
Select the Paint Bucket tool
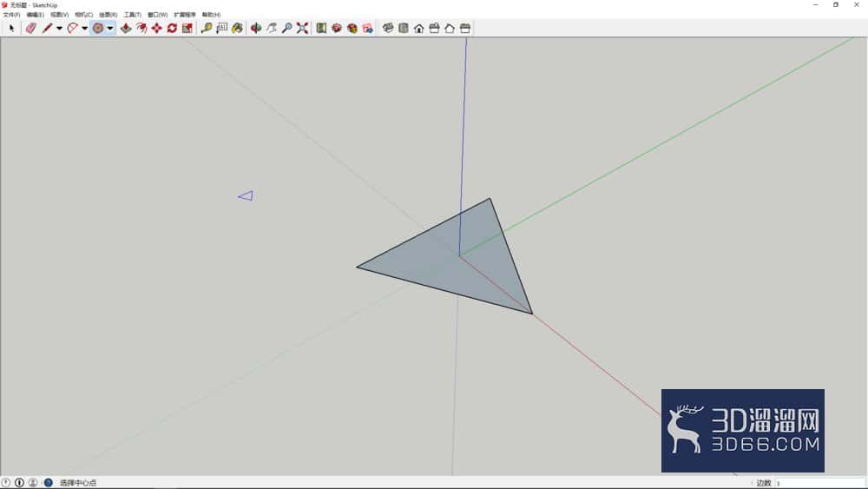238,29
